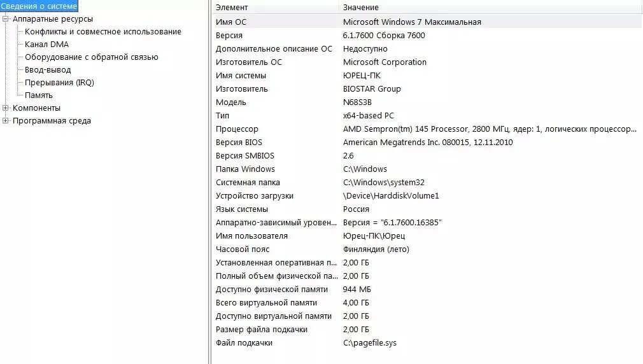This screenshot has height=364, width=643.
Task: Open the Прерывания (IRQ) item
Action: coord(59,83)
